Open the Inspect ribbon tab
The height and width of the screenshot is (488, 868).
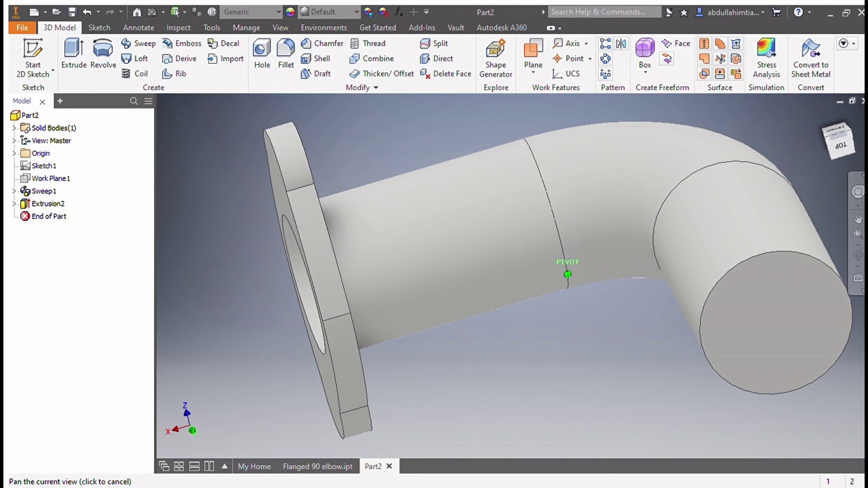[x=178, y=28]
